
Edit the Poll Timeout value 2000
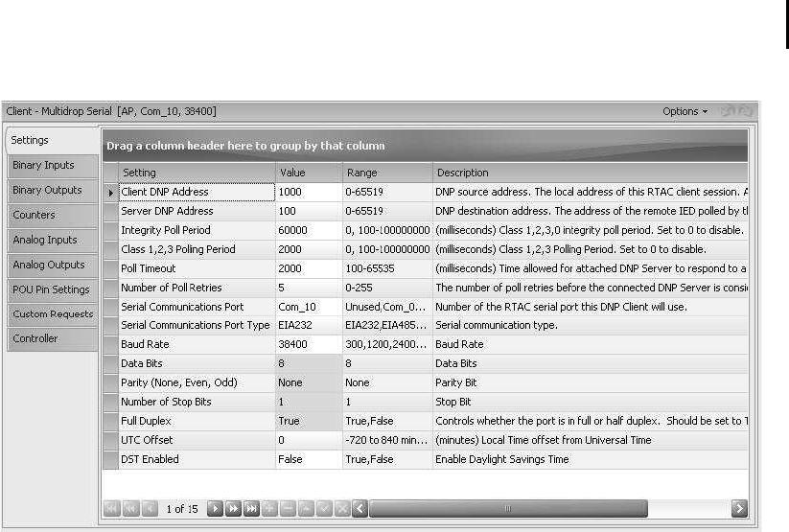pyautogui.click(x=309, y=268)
